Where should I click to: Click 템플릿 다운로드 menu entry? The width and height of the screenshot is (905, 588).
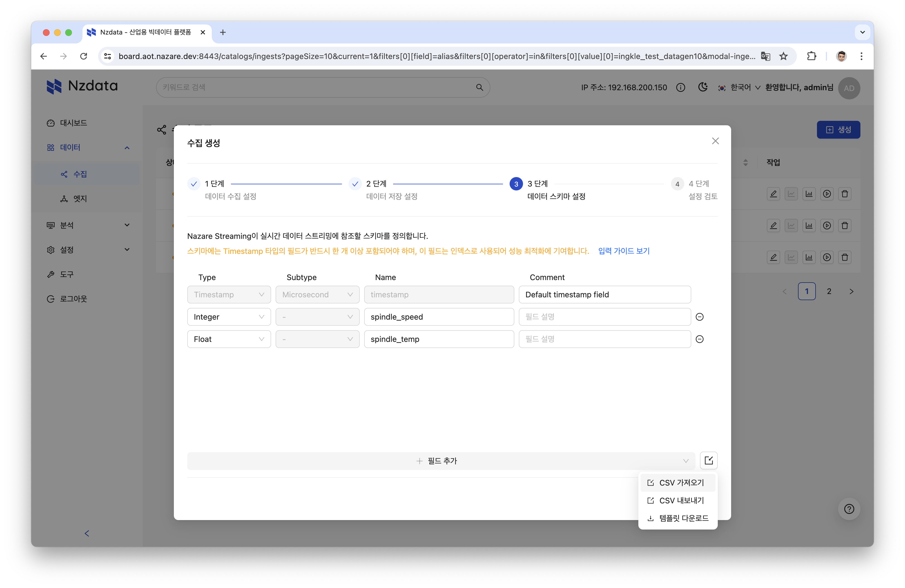click(678, 518)
